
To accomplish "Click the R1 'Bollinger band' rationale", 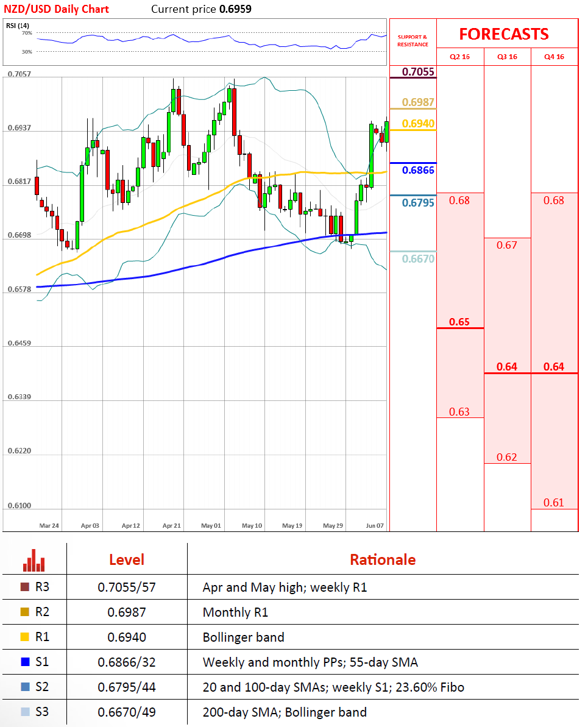I will (x=244, y=637).
